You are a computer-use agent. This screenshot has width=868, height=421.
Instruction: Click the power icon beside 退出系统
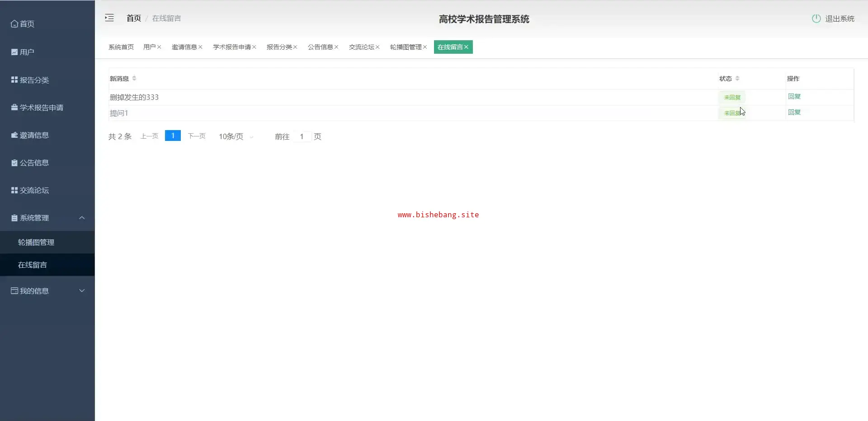pos(816,19)
